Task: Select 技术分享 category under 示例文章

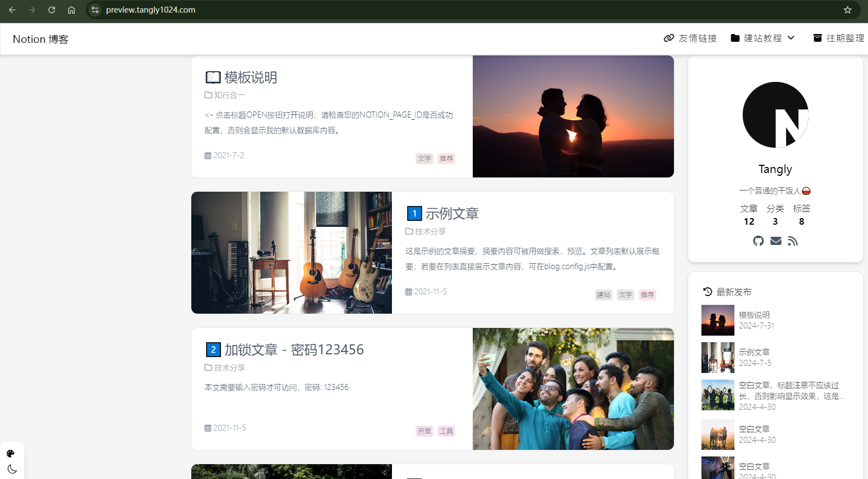Action: [x=425, y=231]
